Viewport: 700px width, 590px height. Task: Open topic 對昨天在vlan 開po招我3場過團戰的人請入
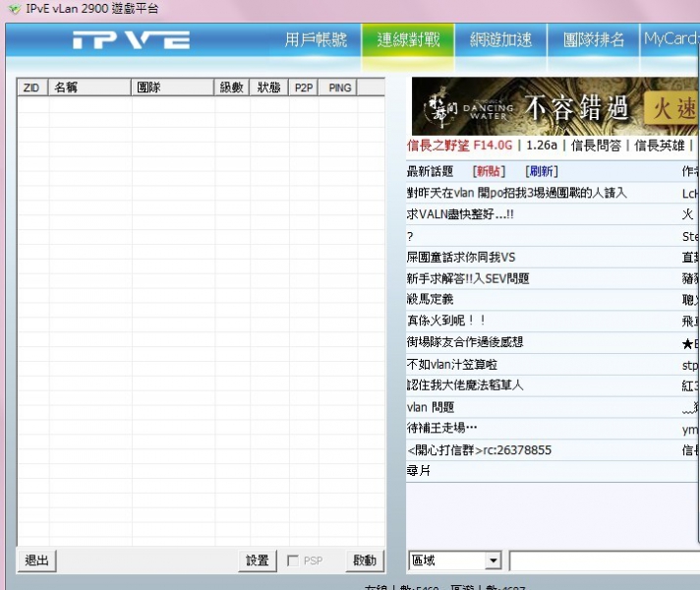point(516,193)
